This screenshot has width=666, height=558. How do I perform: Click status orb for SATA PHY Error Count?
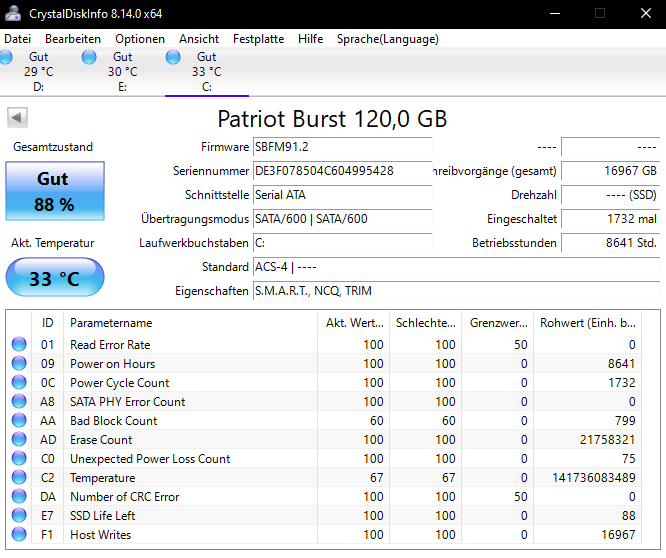(x=19, y=401)
